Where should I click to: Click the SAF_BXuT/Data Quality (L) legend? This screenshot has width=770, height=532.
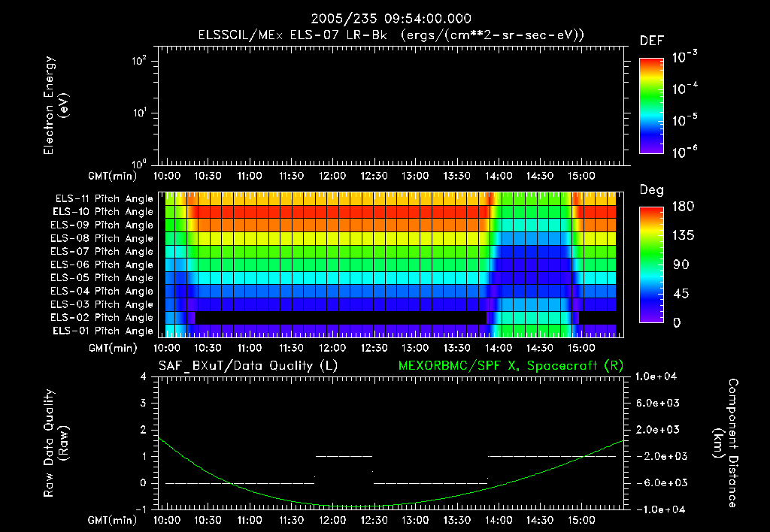point(248,366)
